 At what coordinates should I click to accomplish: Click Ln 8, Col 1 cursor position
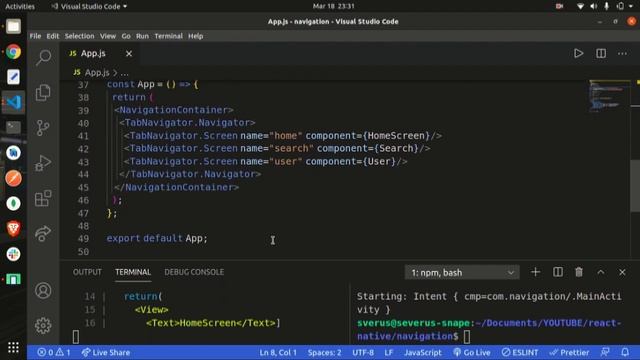pos(278,353)
